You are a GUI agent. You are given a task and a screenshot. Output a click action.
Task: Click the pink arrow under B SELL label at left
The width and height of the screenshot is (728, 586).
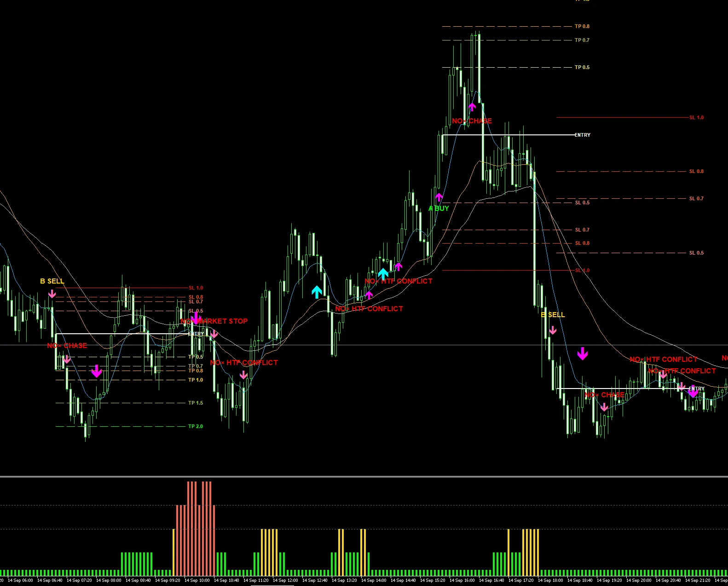52,294
